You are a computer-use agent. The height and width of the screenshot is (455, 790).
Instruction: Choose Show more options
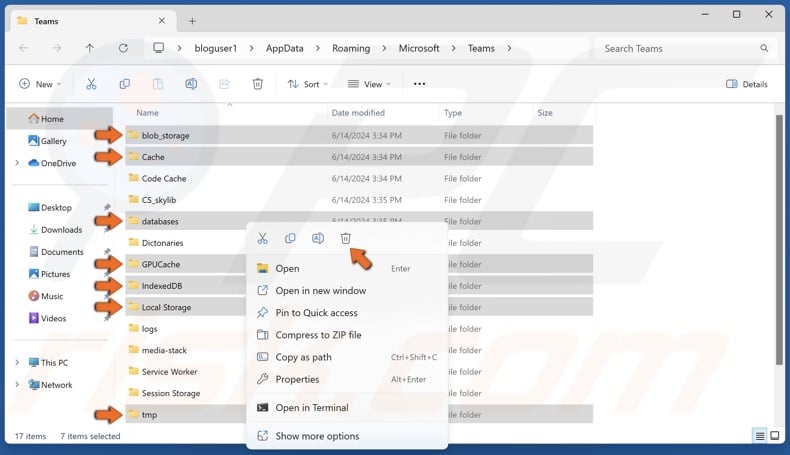point(347,436)
